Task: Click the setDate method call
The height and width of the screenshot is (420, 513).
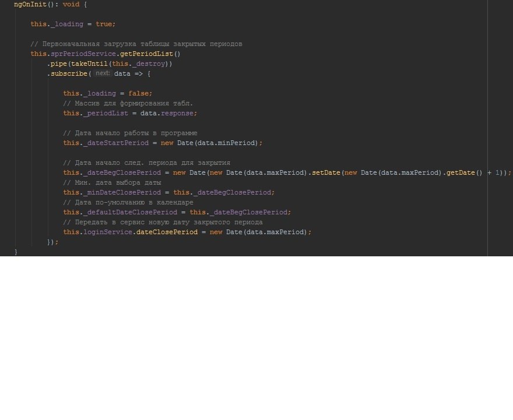Action: [x=326, y=172]
